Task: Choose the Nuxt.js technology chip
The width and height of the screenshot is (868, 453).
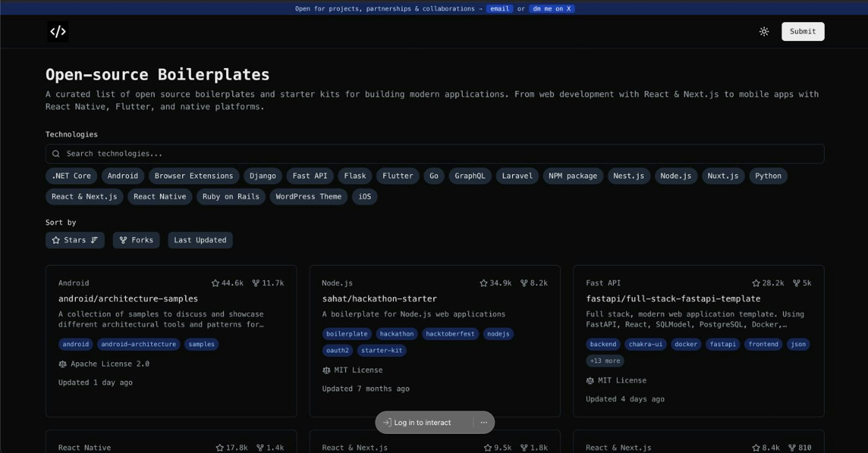Action: pyautogui.click(x=723, y=176)
